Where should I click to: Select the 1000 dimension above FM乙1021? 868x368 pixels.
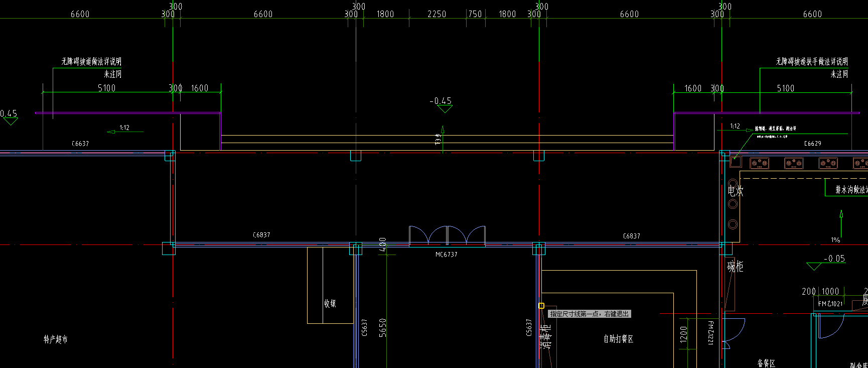[x=830, y=291]
